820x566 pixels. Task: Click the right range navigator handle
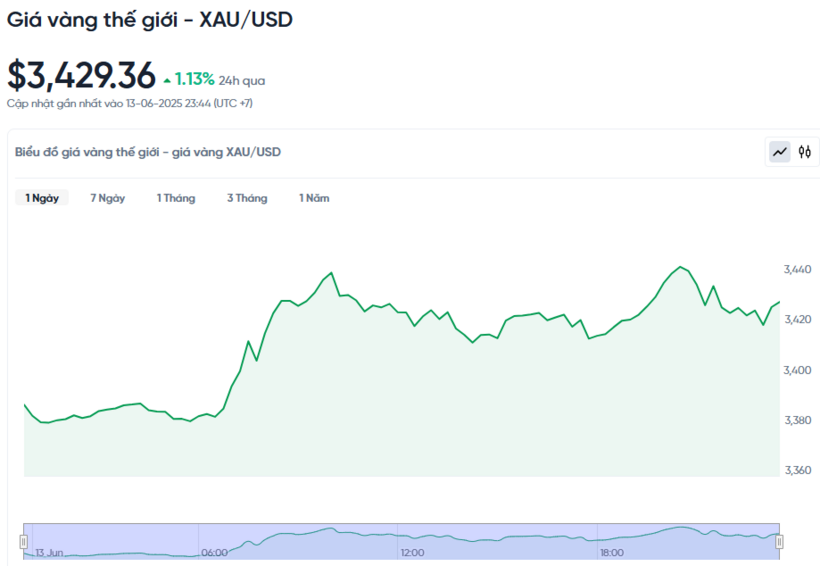[779, 541]
